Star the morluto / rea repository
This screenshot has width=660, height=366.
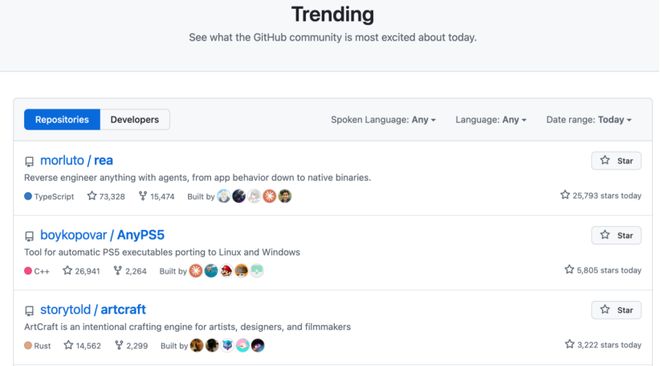[x=616, y=161]
